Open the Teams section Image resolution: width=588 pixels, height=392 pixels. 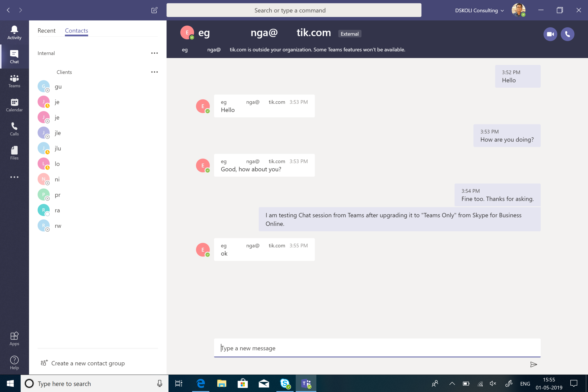(x=14, y=81)
